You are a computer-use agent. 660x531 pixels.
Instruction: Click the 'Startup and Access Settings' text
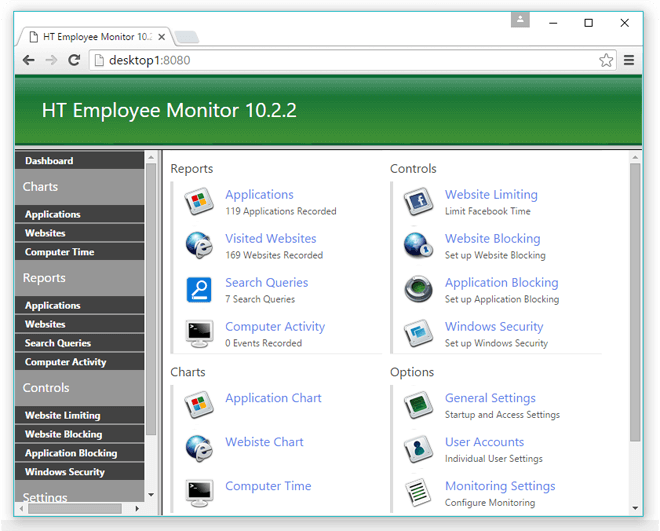[x=502, y=414]
